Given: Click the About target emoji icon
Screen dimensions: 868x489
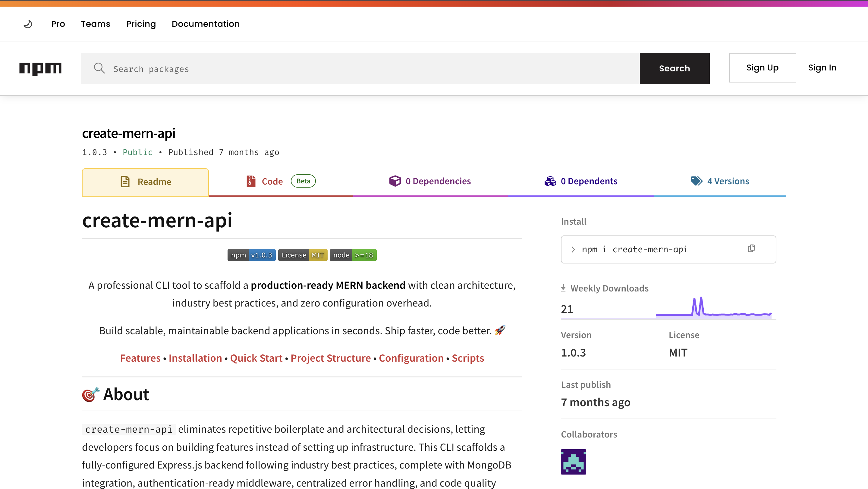Looking at the screenshot, I should 91,394.
